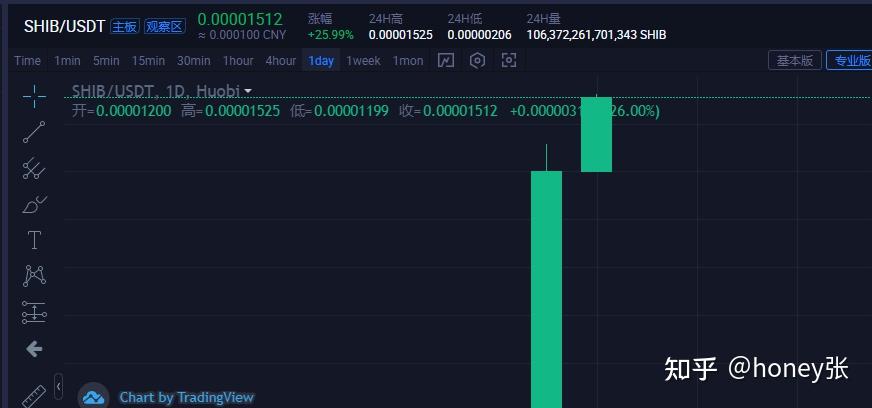Click the SHIB/USDT pair title
This screenshot has width=872, height=408.
(65, 26)
